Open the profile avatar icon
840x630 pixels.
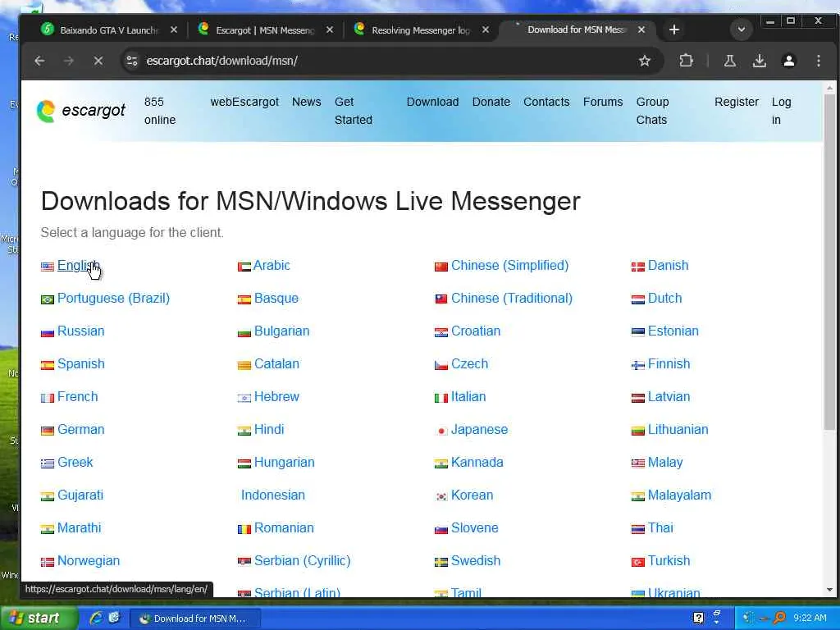click(x=789, y=61)
